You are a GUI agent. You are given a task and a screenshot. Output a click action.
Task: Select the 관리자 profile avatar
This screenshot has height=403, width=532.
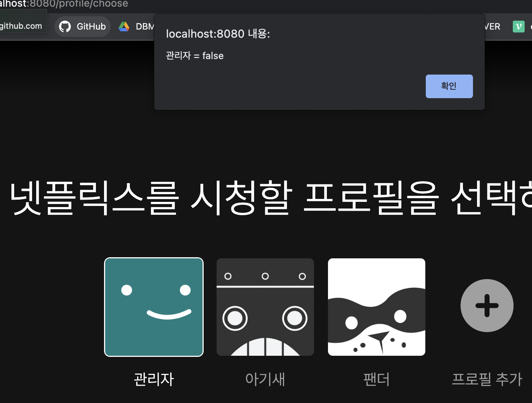(x=154, y=307)
